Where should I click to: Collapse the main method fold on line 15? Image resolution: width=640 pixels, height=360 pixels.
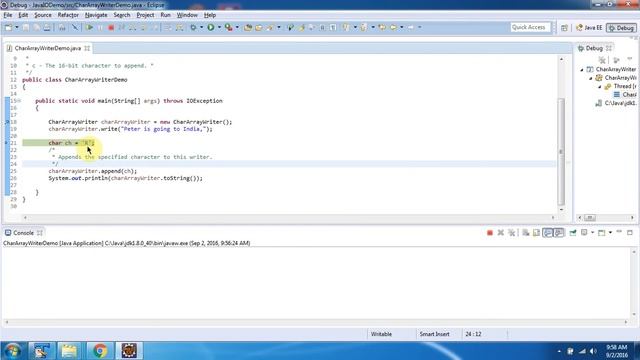click(x=19, y=100)
